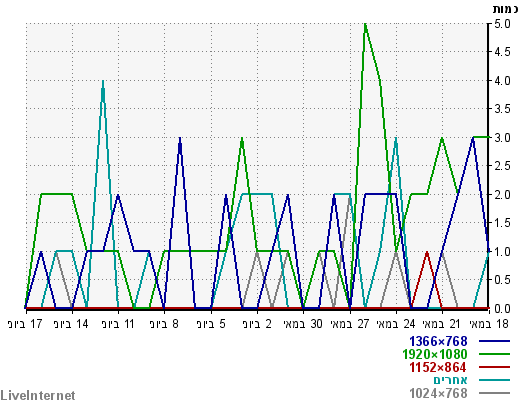Click the 5.0 y-axis value
The height and width of the screenshot is (405, 520).
tap(502, 24)
